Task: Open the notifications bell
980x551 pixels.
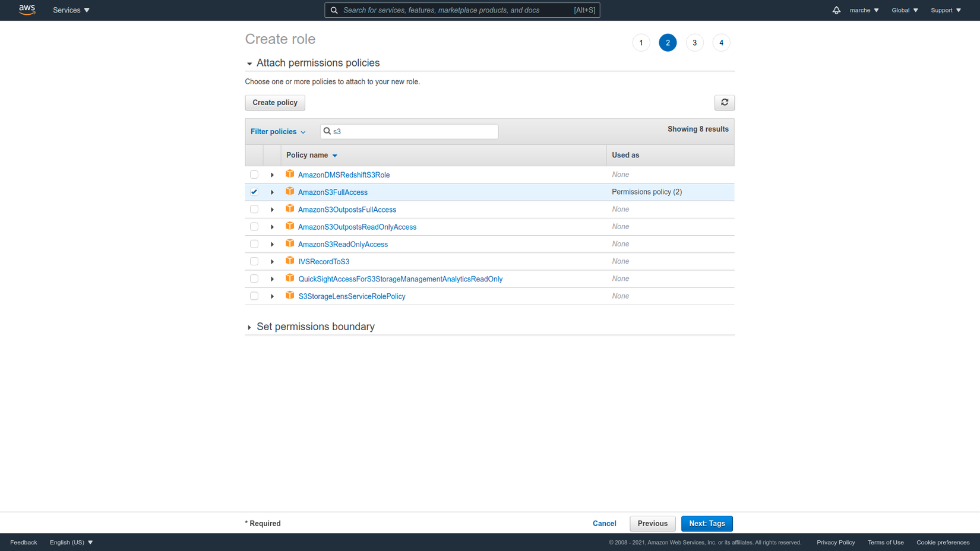Action: click(836, 10)
